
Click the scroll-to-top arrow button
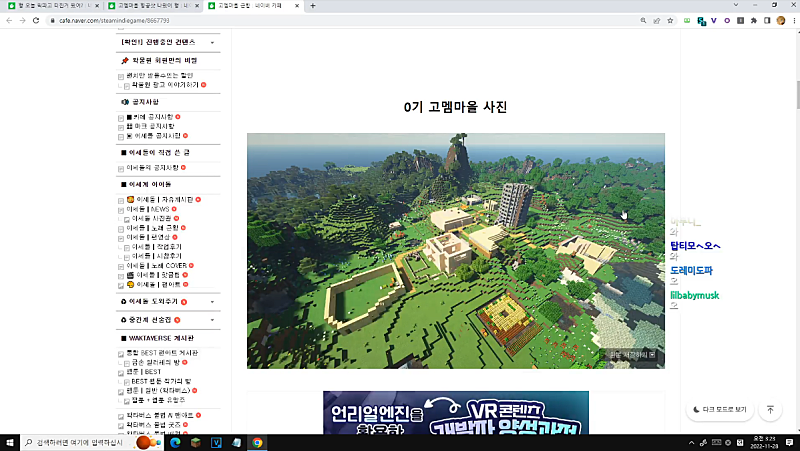pyautogui.click(x=769, y=409)
